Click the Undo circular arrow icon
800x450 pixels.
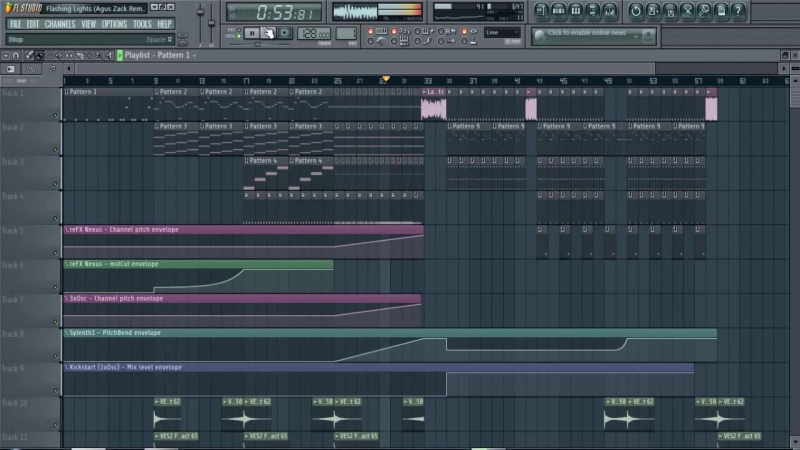[636, 11]
